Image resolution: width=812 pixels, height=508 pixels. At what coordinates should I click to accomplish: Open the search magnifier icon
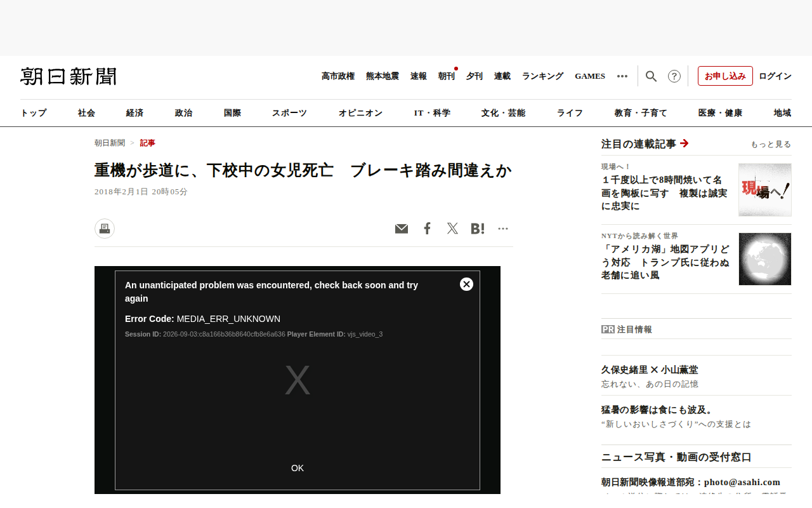click(x=651, y=76)
